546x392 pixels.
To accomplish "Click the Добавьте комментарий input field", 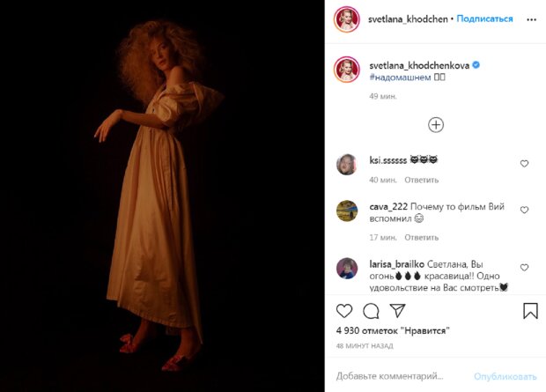I will (x=399, y=376).
